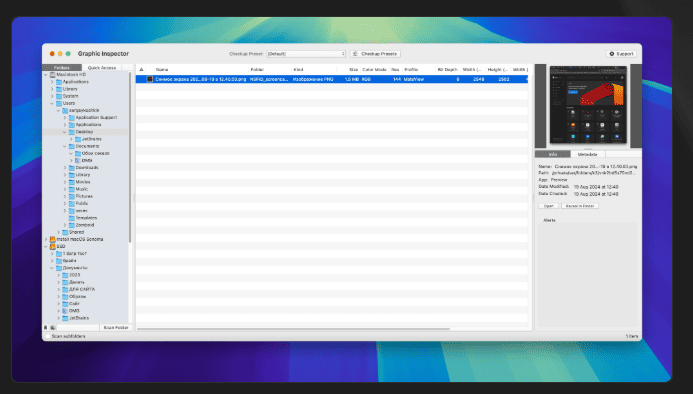The width and height of the screenshot is (693, 394).
Task: Click the Macintosh HD drive icon
Action: tap(53, 75)
